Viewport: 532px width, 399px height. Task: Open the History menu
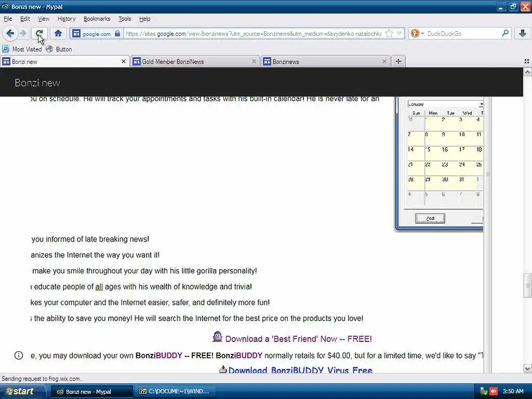(x=66, y=19)
